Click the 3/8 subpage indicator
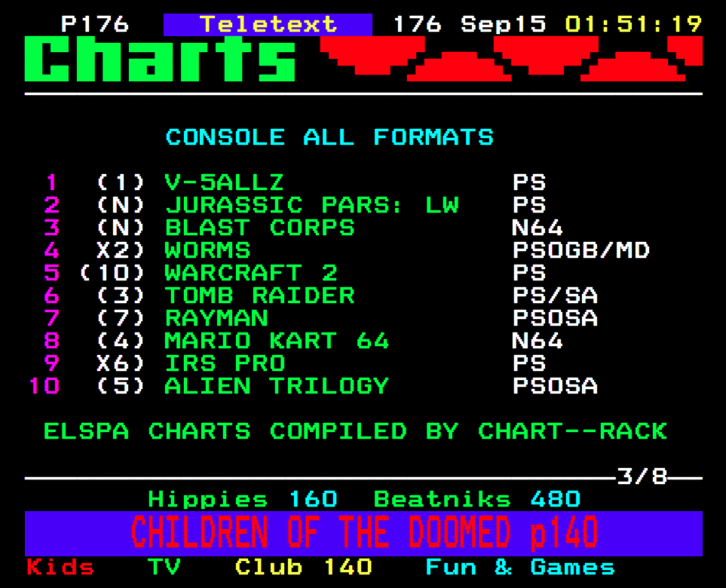The width and height of the screenshot is (726, 588). tap(642, 476)
